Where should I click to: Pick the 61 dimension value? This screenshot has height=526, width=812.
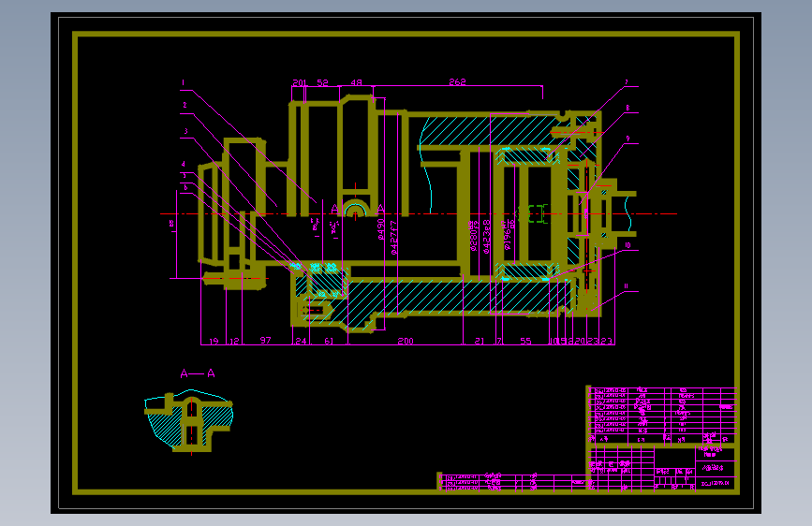click(x=329, y=342)
